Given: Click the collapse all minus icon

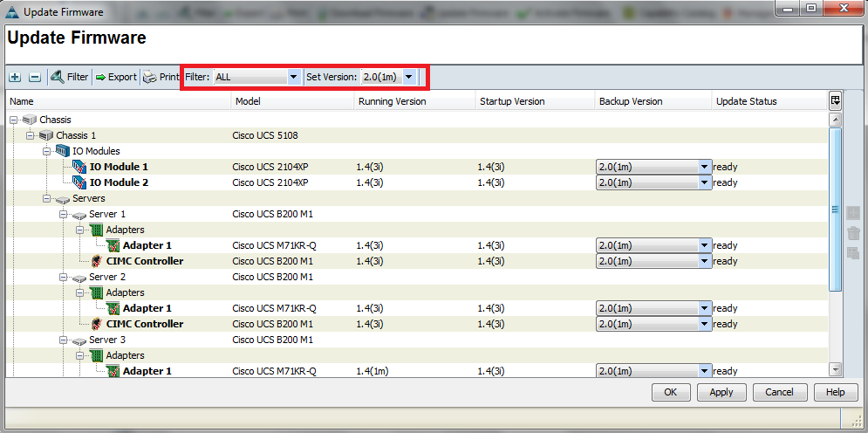Looking at the screenshot, I should pyautogui.click(x=35, y=77).
